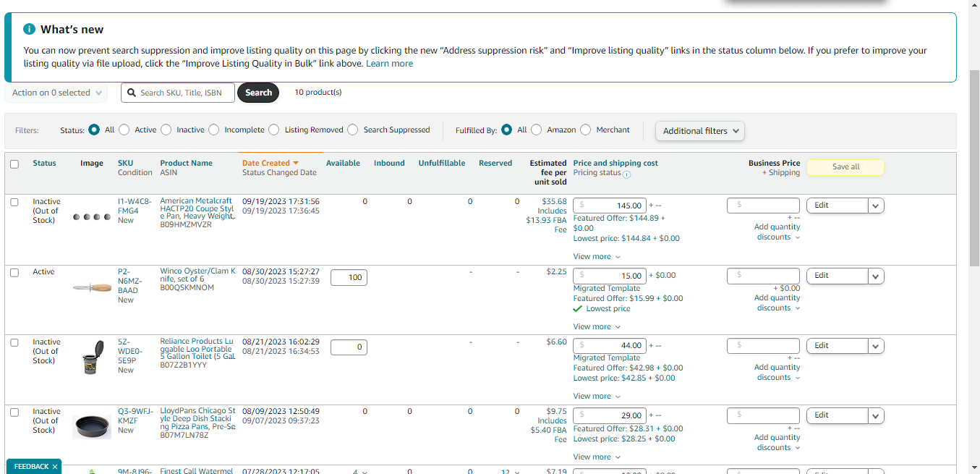Select the All status filter
Image resolution: width=980 pixels, height=474 pixels.
pyautogui.click(x=94, y=130)
